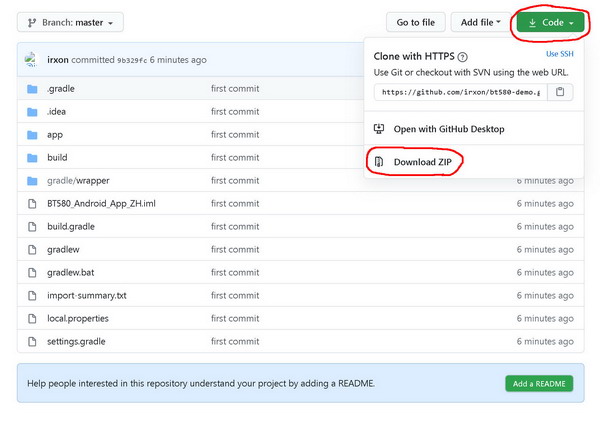
Task: Open the .idea folder
Action: tap(56, 112)
